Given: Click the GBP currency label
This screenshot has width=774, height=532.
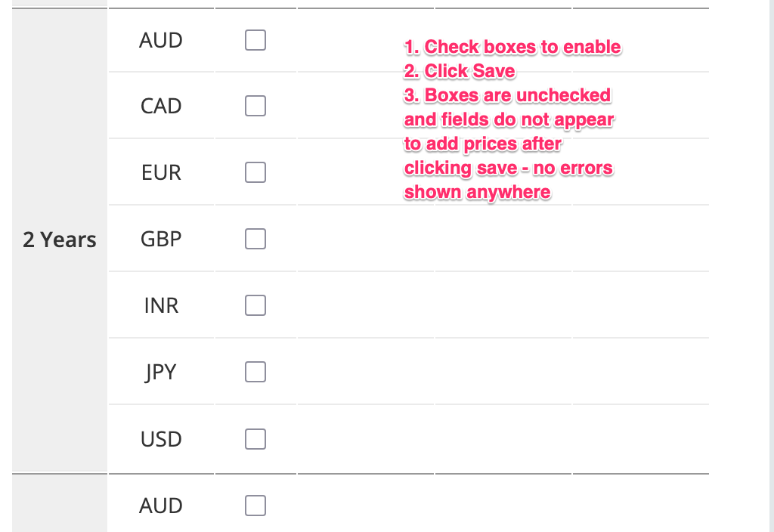Looking at the screenshot, I should click(161, 239).
